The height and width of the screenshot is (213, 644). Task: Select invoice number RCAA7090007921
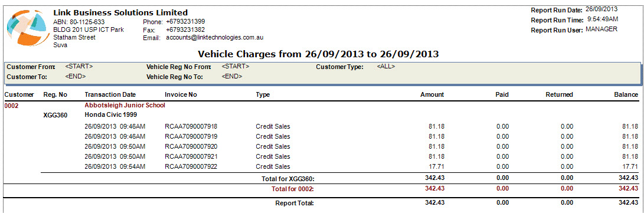click(191, 156)
